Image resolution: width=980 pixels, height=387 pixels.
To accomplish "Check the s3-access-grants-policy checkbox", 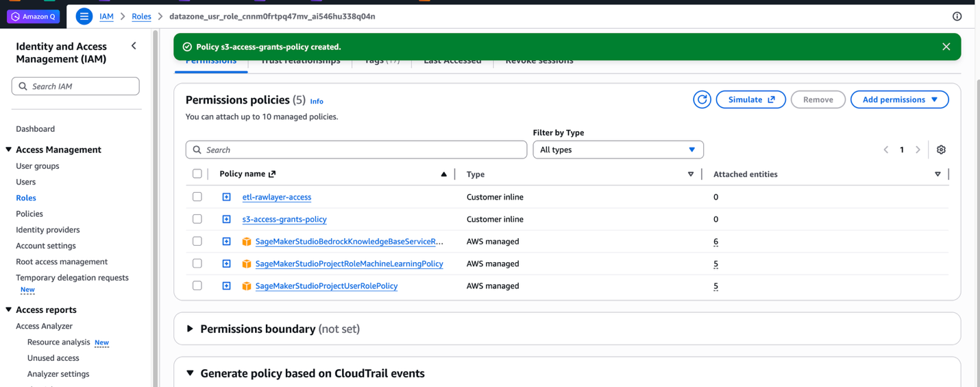I will point(197,219).
